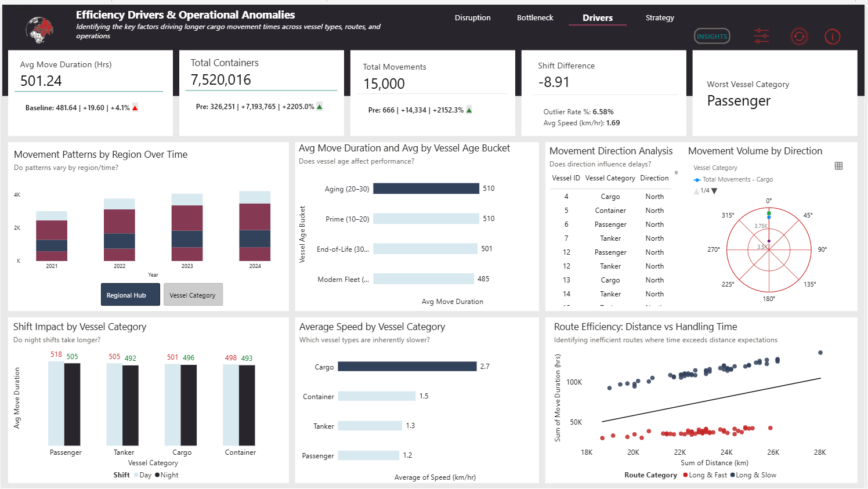Switch to the Disruption tab
868x489 pixels.
472,18
